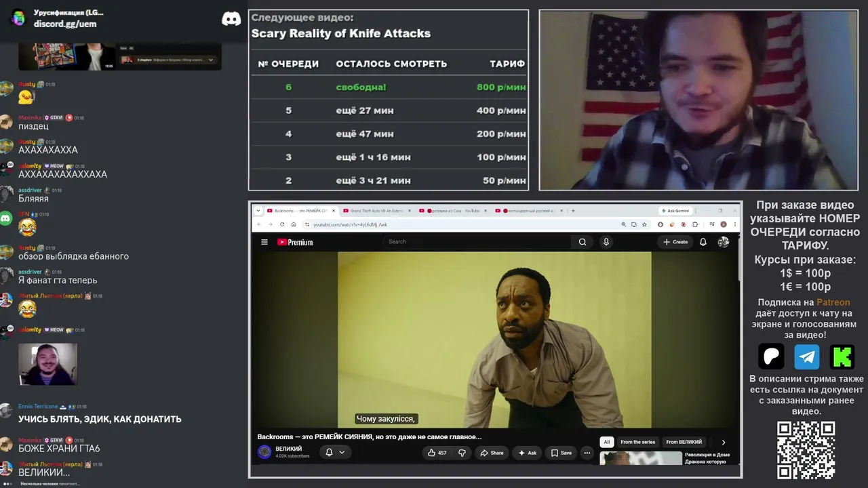Click the discord.gg/uem invite text
Screen dimensions: 868x488
[x=65, y=24]
